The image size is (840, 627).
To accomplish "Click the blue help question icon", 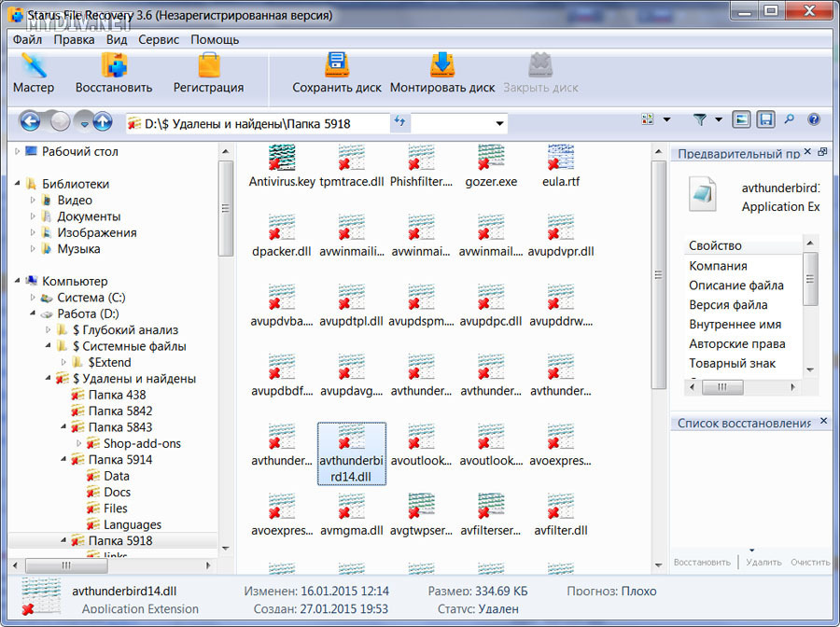I will tap(814, 120).
